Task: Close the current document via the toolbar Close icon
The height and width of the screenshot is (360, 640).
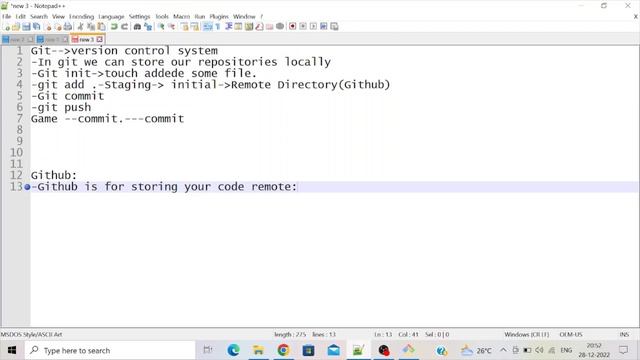Action: (48, 27)
